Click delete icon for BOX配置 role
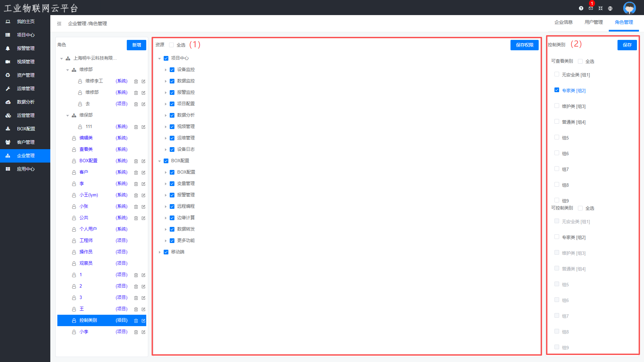The image size is (644, 362). [136, 161]
